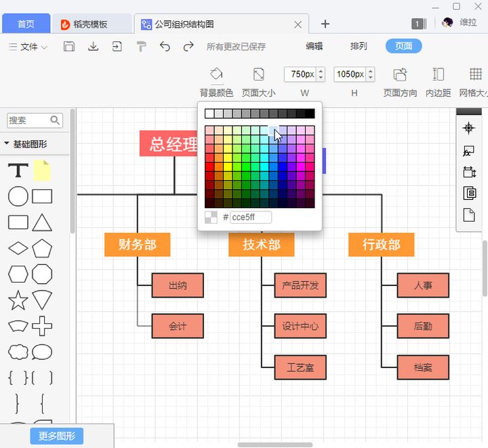Viewport: 488px width, 448px height.
Task: Select the 财务部 box on canvas
Action: 137,245
